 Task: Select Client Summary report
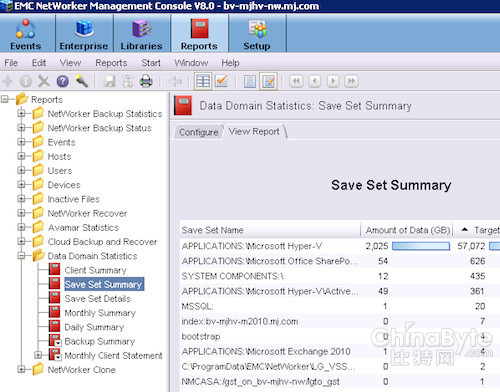[95, 270]
